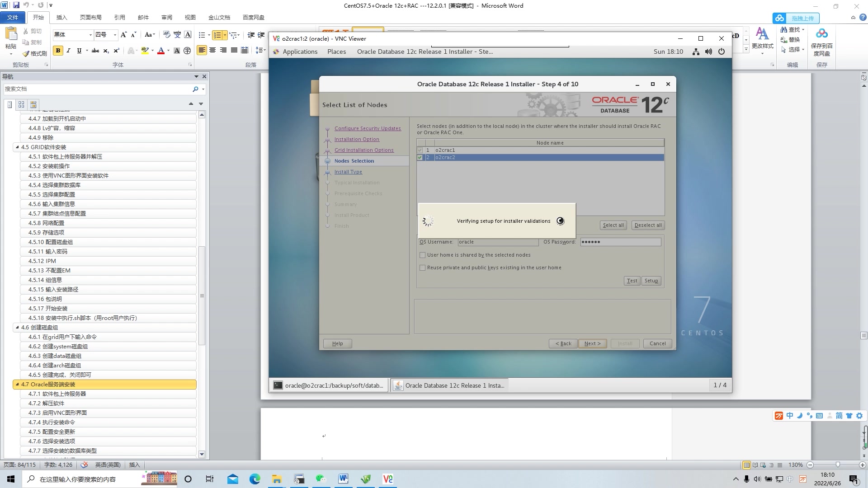
Task: Adjust the Word zoom slider handle
Action: (x=837, y=465)
